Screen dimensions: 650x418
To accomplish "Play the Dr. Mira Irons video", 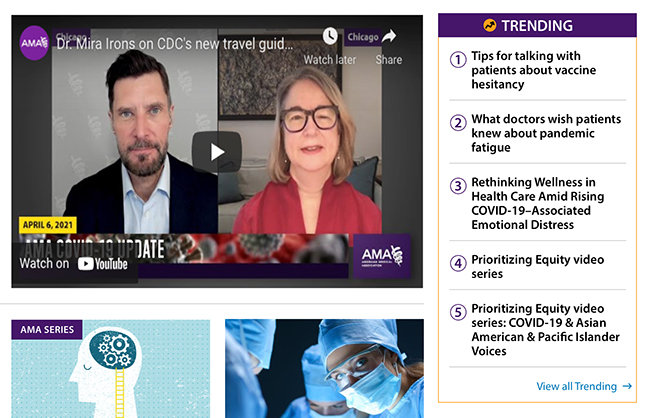I will [x=216, y=152].
